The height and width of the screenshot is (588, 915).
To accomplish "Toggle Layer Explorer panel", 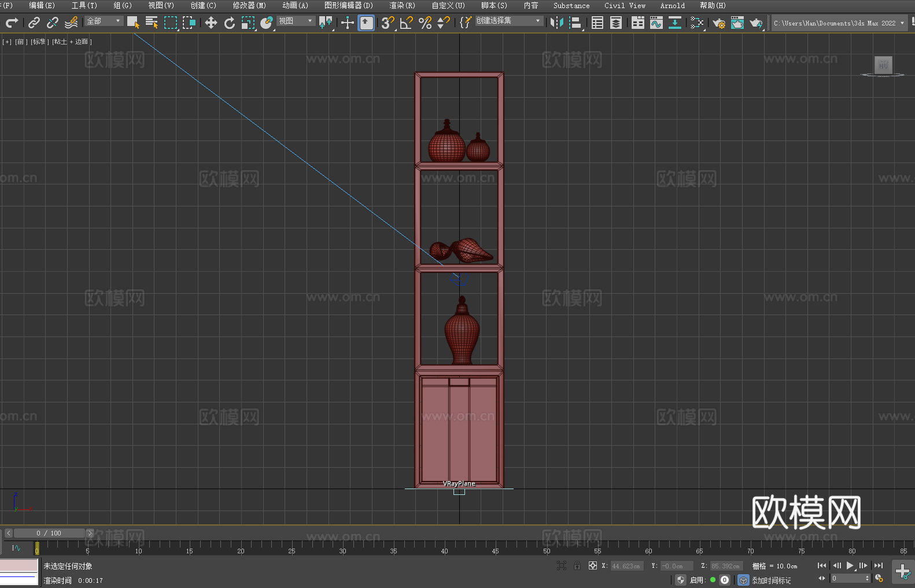I will coord(616,23).
